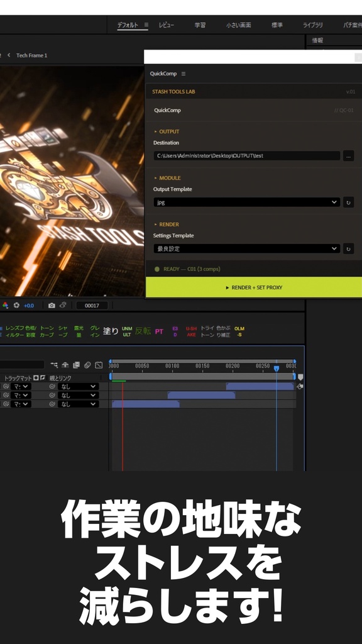Viewport: 362px width, 644px height.
Task: Toggle the frame blending switch
Action: (x=76, y=365)
